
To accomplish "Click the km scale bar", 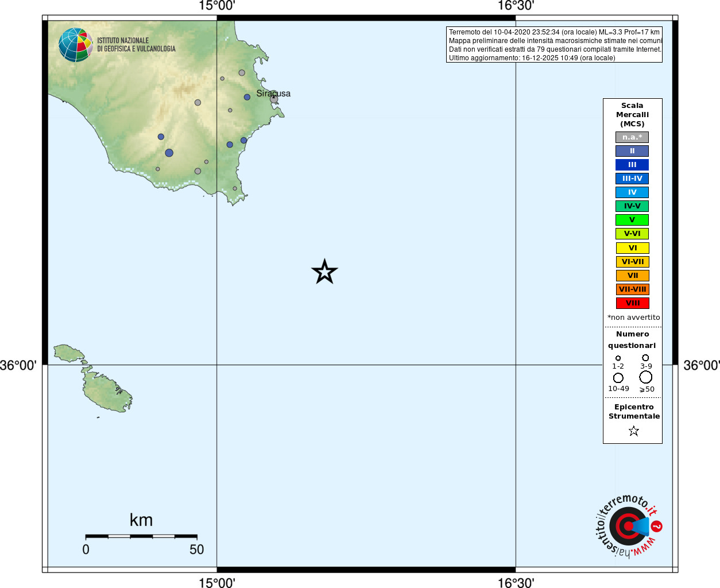I will point(141,536).
